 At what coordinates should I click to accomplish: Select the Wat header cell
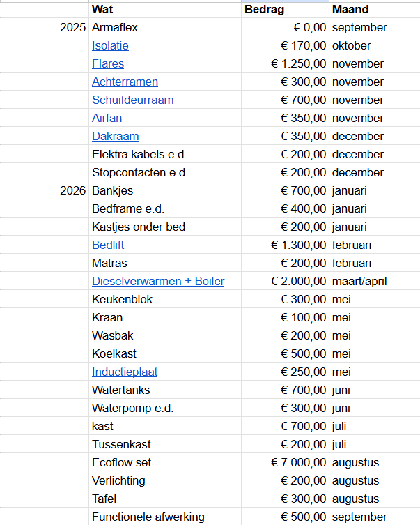tap(164, 10)
